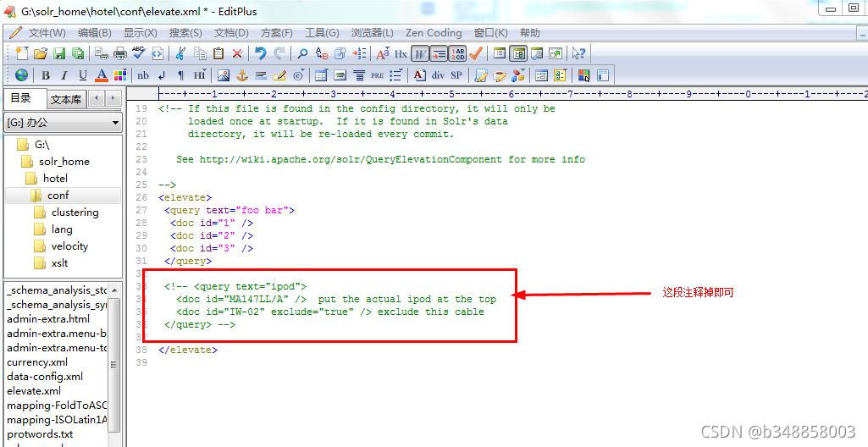
Task: Click the context help cursor icon
Action: click(578, 53)
